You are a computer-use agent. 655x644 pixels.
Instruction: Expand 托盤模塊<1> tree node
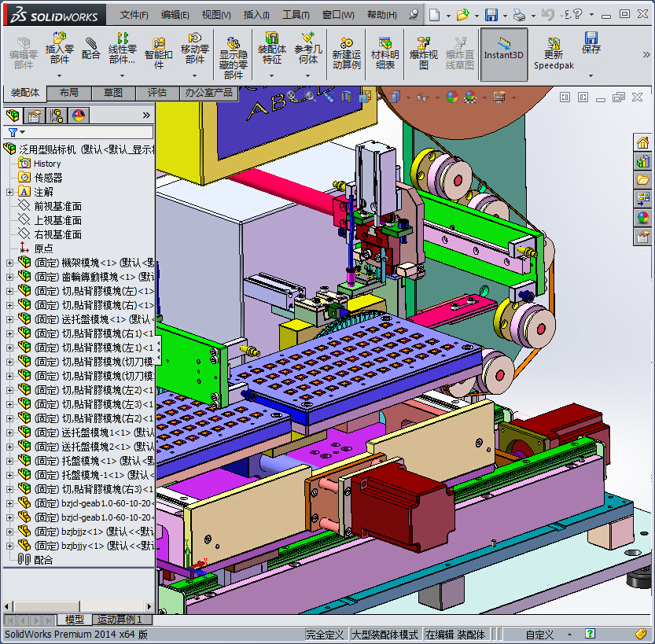tap(9, 461)
